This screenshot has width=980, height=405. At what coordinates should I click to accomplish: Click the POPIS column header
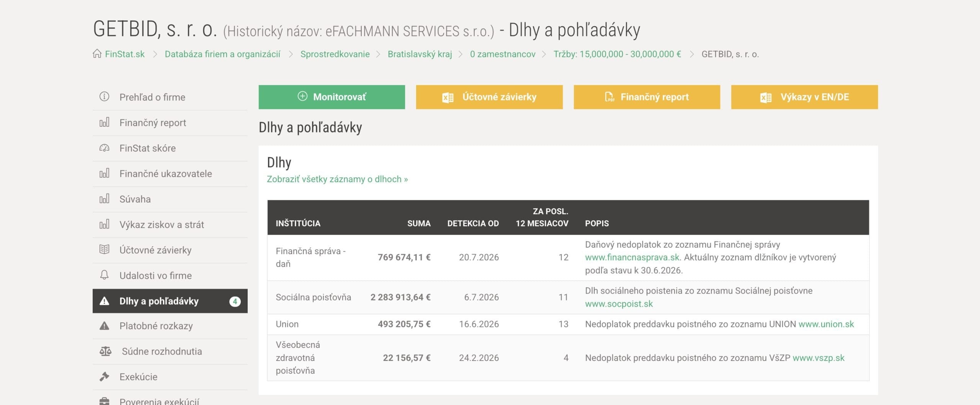pyautogui.click(x=597, y=223)
